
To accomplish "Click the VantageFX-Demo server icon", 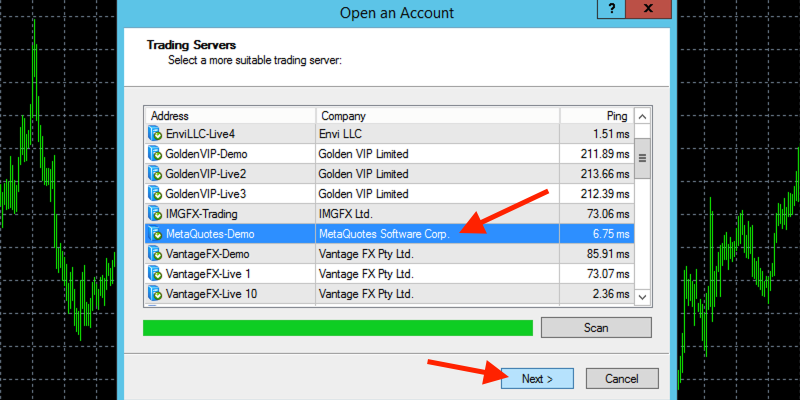I will pyautogui.click(x=155, y=254).
